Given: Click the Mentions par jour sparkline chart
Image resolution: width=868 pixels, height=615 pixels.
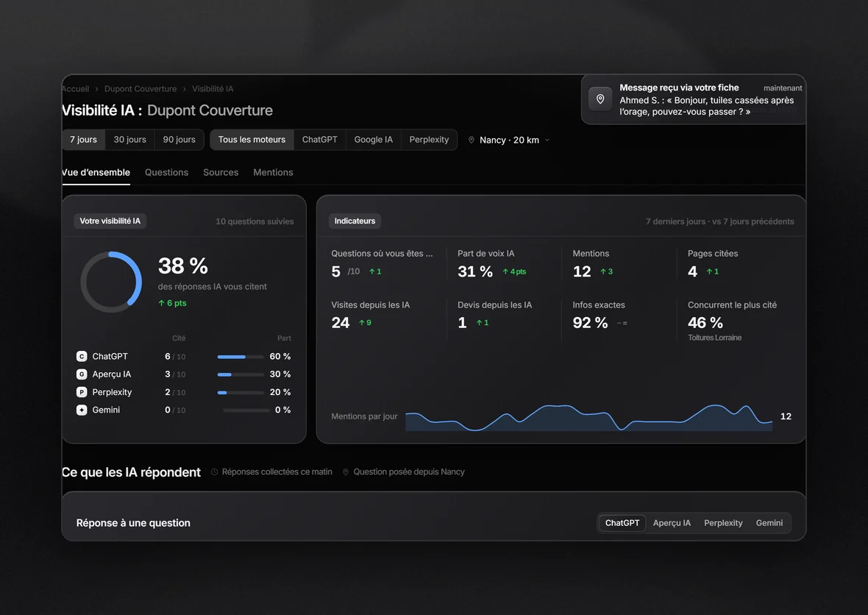Looking at the screenshot, I should coord(589,417).
